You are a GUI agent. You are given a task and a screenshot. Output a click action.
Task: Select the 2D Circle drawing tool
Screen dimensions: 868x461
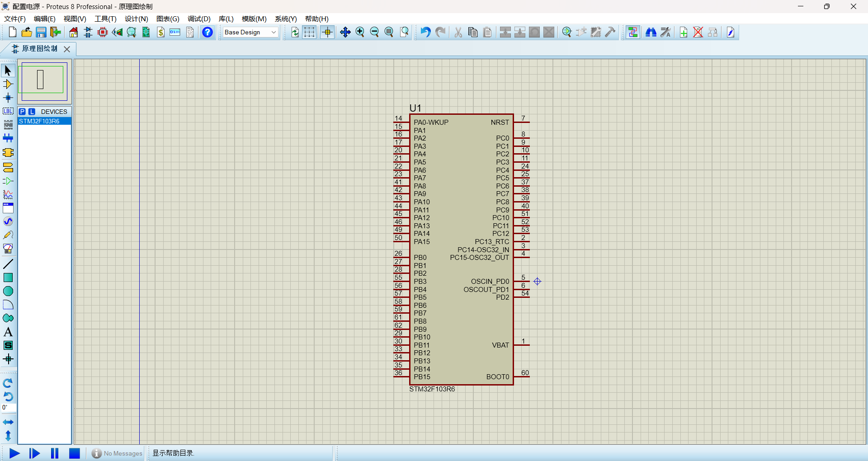pyautogui.click(x=8, y=291)
